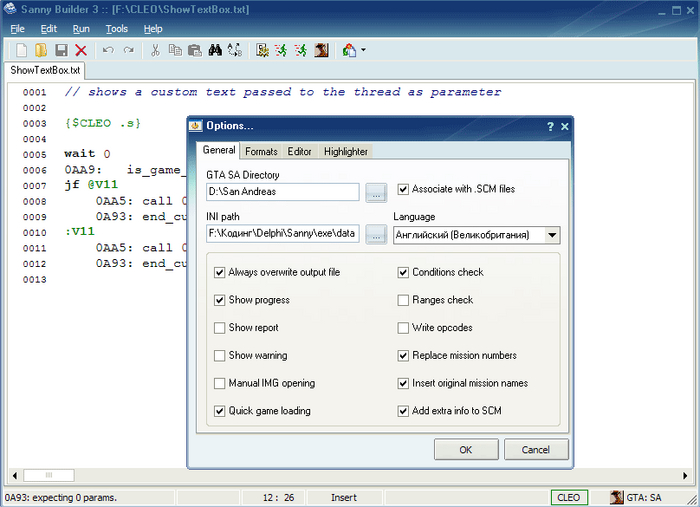
Task: Open Find with the binoculars icon
Action: (x=214, y=50)
